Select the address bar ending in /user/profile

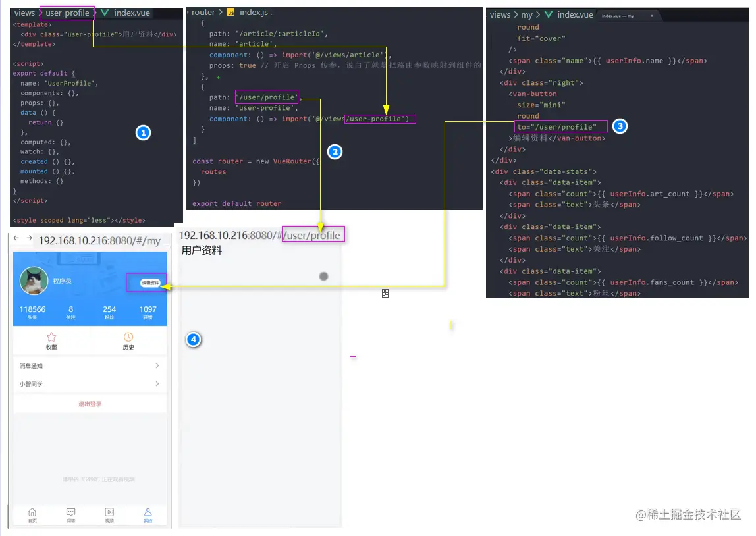pyautogui.click(x=260, y=235)
